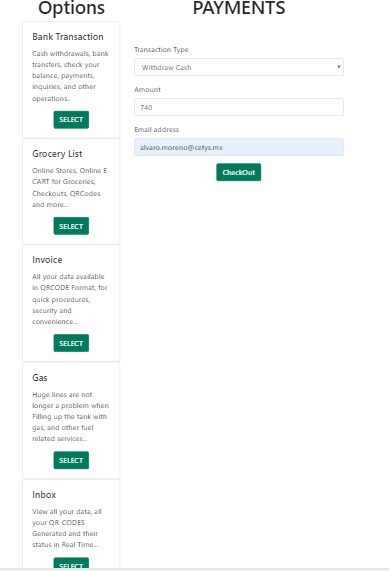Click the 'View all your data' Inbox description
Viewport: 389px width, 571px height.
(x=67, y=528)
